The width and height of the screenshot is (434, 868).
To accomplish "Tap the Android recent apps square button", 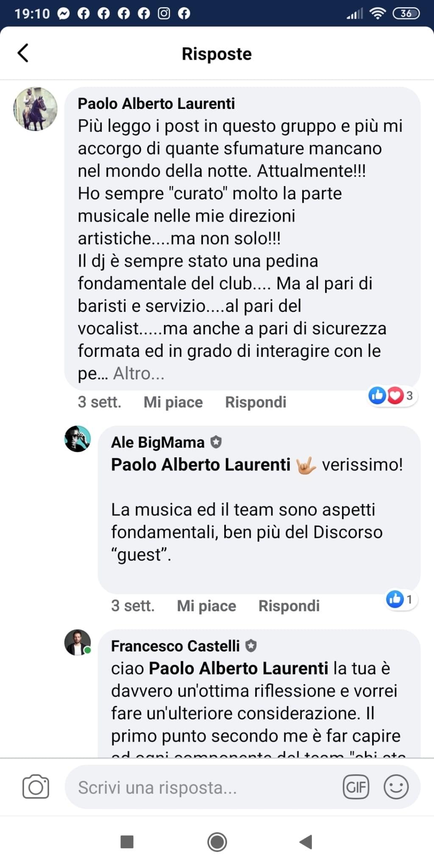I will point(127,842).
